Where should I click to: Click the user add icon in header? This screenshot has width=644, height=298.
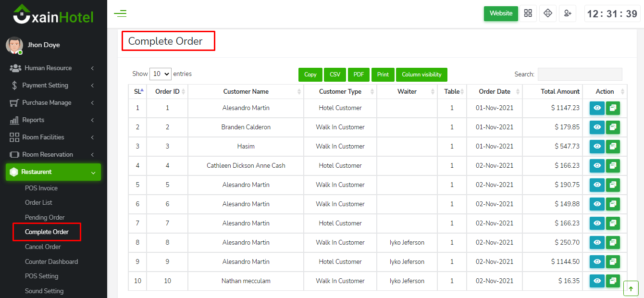[x=567, y=13]
